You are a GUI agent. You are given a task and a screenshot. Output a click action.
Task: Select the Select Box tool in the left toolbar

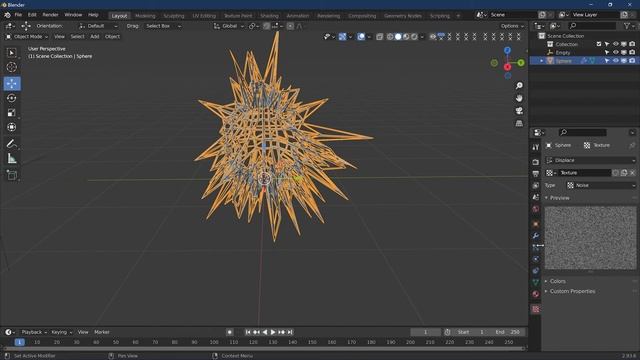[x=11, y=53]
